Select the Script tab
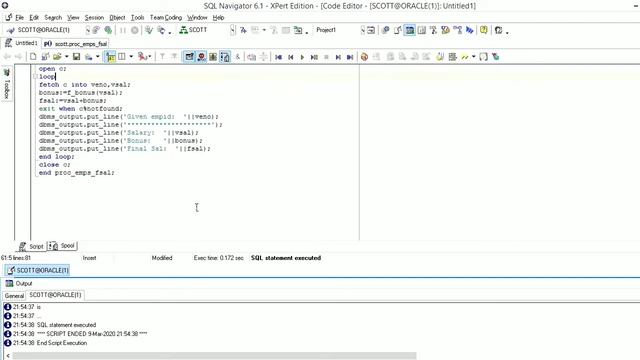This screenshot has height=360, width=640. tap(31, 247)
